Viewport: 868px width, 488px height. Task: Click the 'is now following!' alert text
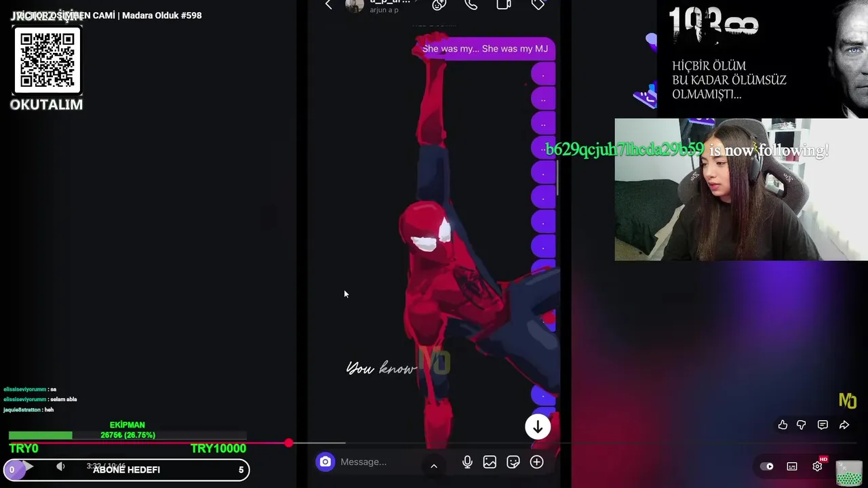769,150
